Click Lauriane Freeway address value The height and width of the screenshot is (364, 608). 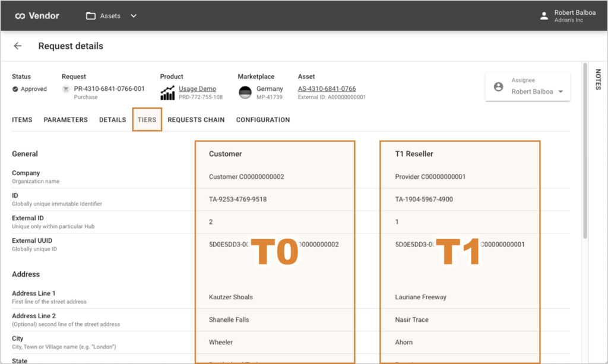click(x=421, y=297)
